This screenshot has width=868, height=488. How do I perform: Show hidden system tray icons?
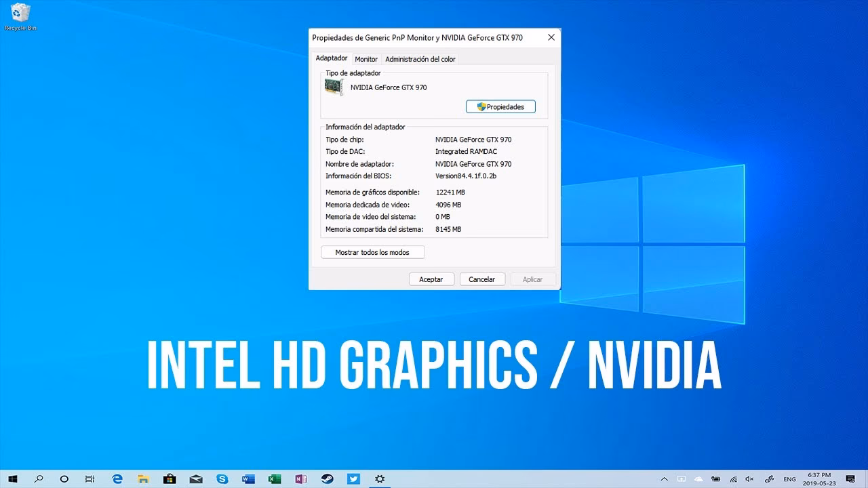click(x=664, y=479)
